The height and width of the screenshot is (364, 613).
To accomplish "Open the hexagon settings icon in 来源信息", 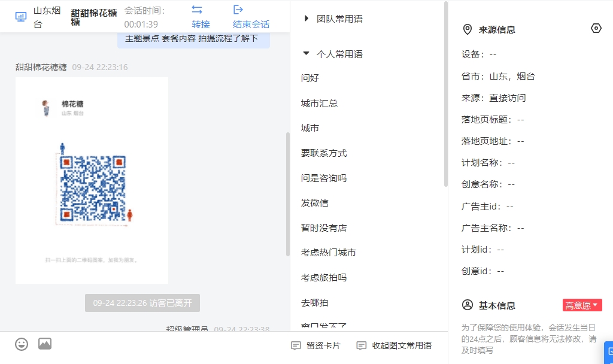I will tap(596, 28).
